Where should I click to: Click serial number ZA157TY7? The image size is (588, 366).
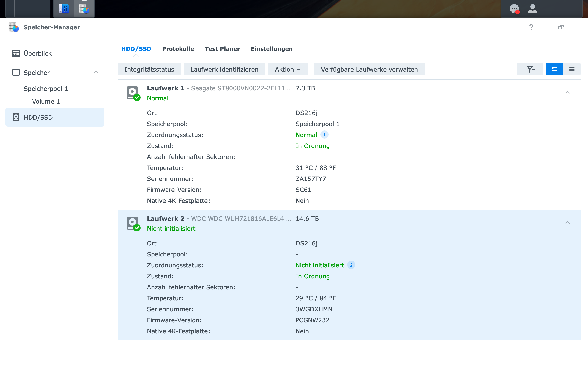click(311, 179)
